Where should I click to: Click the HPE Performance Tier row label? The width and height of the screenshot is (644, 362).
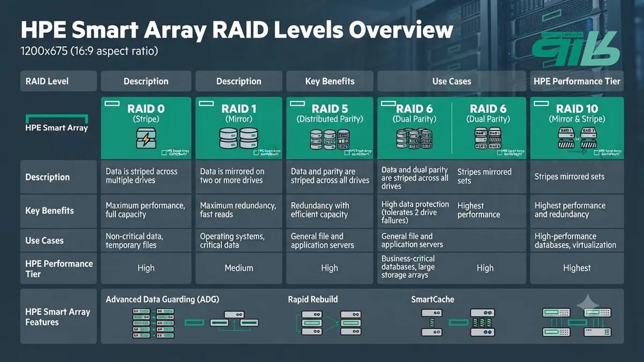[x=58, y=269]
